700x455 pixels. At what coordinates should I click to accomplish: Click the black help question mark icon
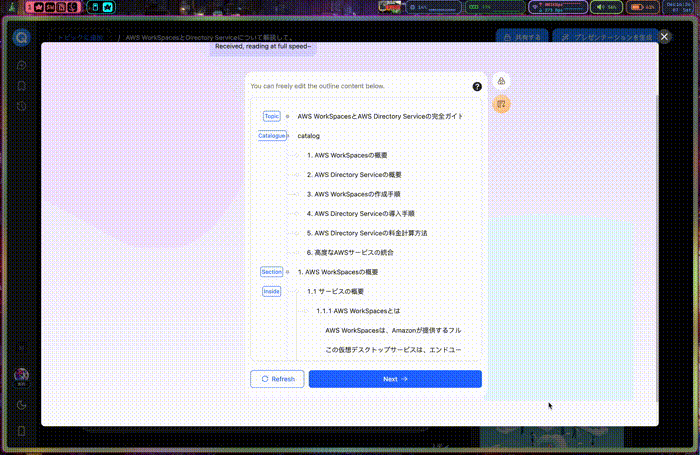click(x=477, y=87)
